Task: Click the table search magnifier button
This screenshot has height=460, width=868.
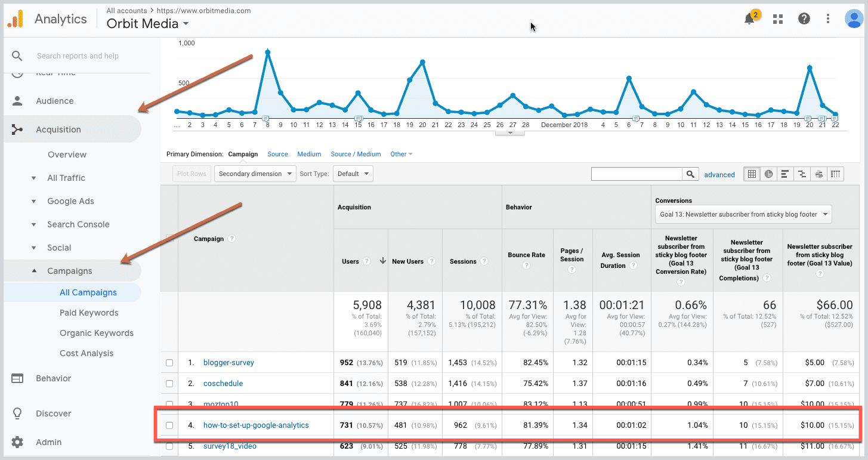Action: coord(691,174)
